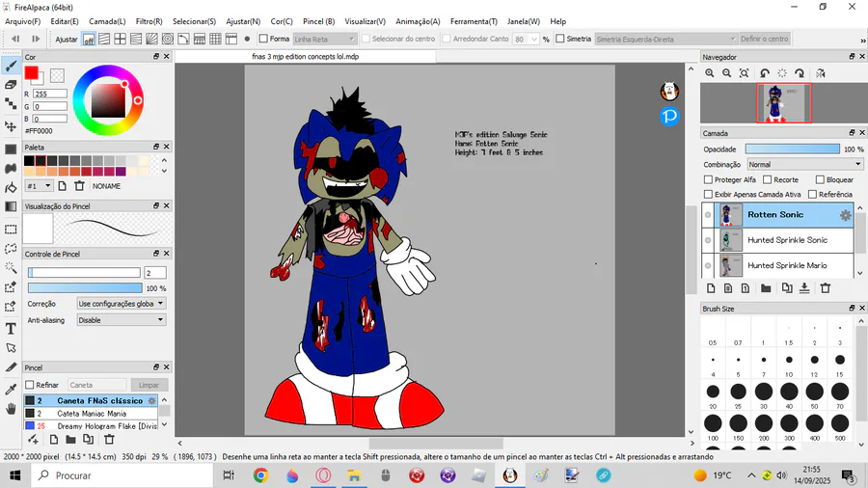This screenshot has width=868, height=488.
Task: Switch to fnas 3 mjp edition concepts tab
Action: 306,57
